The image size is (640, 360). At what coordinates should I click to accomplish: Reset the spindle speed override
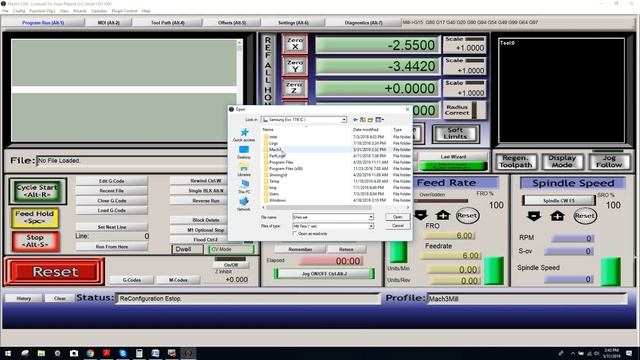pos(584,216)
